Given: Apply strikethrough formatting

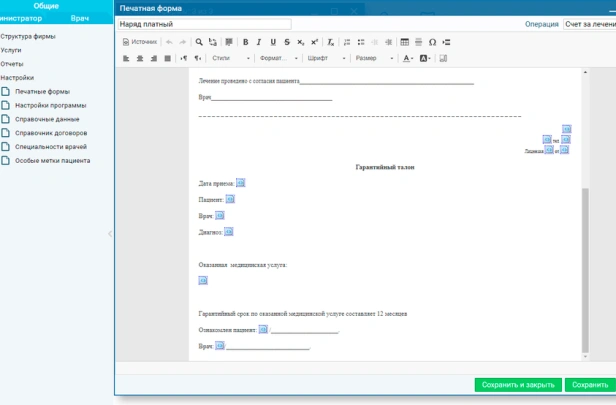Looking at the screenshot, I should (287, 42).
